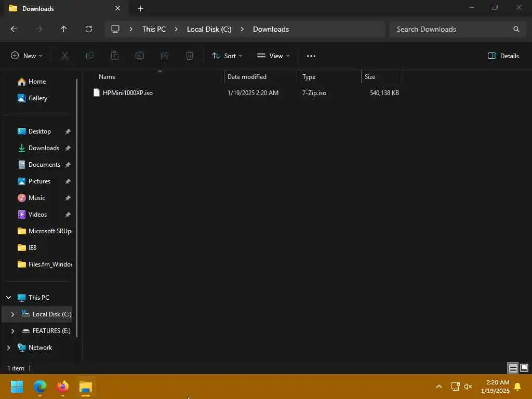Click the PC monitor icon in address bar
This screenshot has height=399, width=532.
[x=115, y=29]
